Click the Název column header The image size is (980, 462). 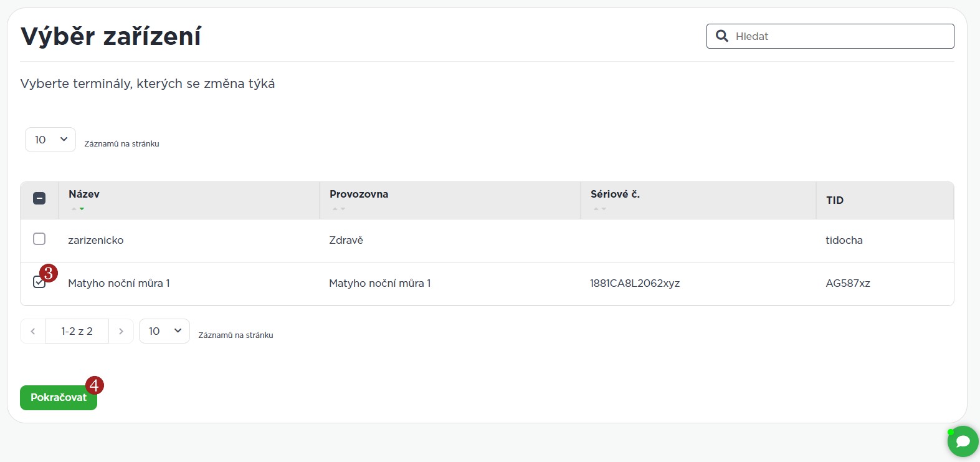tap(84, 194)
